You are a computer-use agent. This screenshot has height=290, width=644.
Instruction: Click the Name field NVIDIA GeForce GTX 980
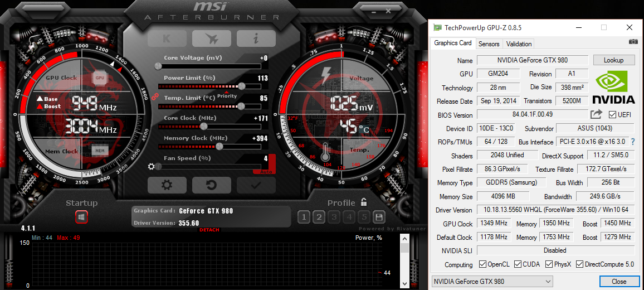(533, 60)
